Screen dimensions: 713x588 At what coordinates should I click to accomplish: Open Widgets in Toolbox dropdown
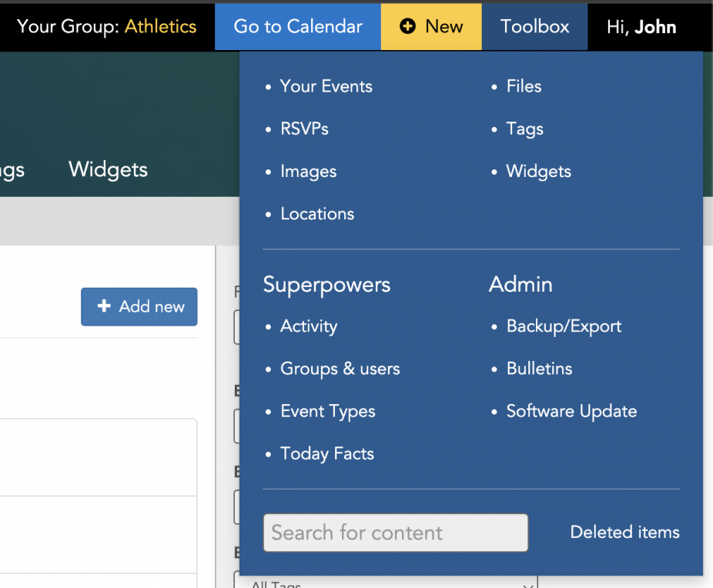(x=538, y=172)
